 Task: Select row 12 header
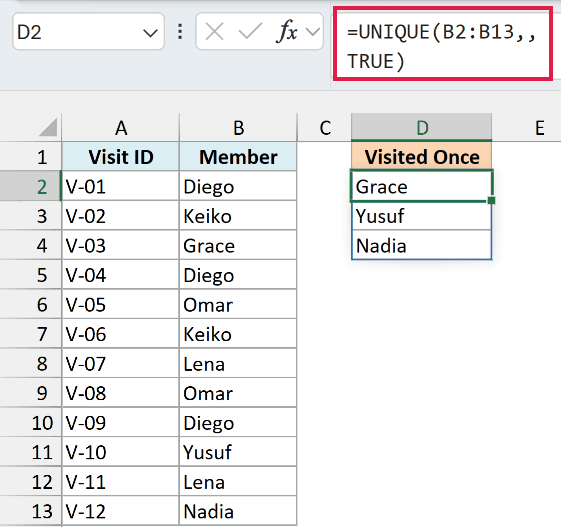click(x=31, y=482)
